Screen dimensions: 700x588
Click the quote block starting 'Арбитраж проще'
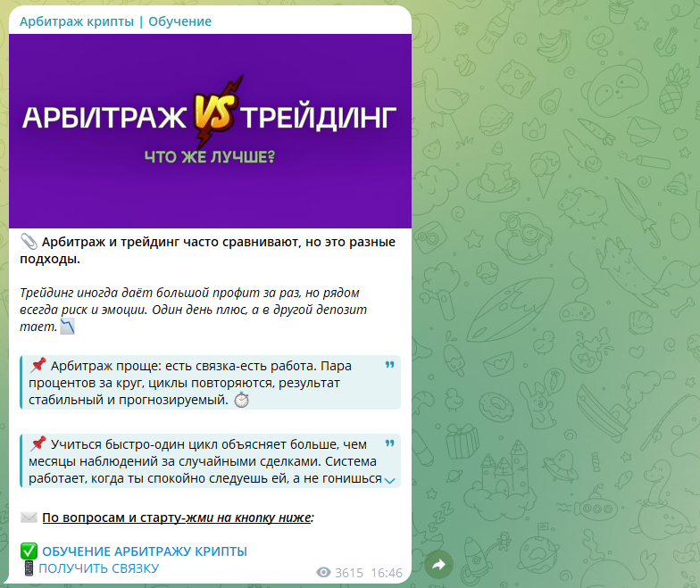210,382
